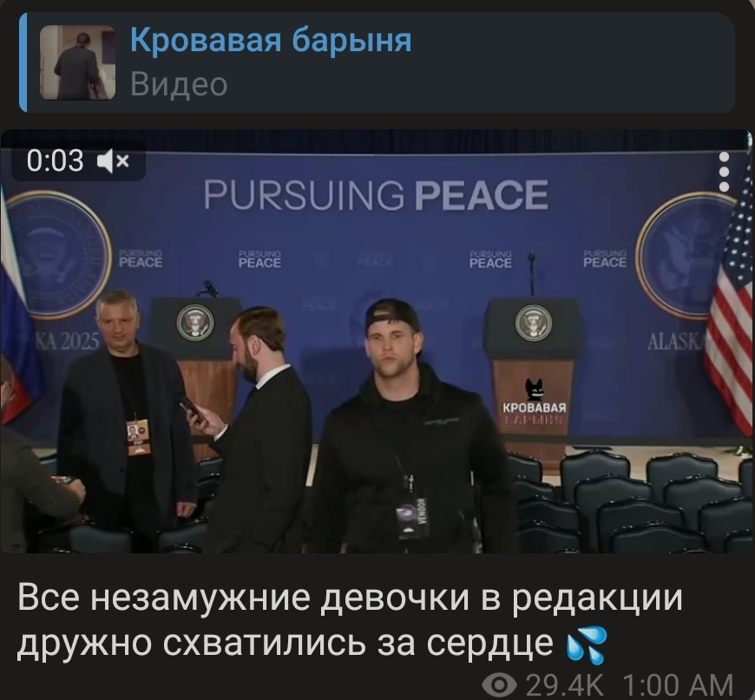Click the eye views icon

[499, 685]
